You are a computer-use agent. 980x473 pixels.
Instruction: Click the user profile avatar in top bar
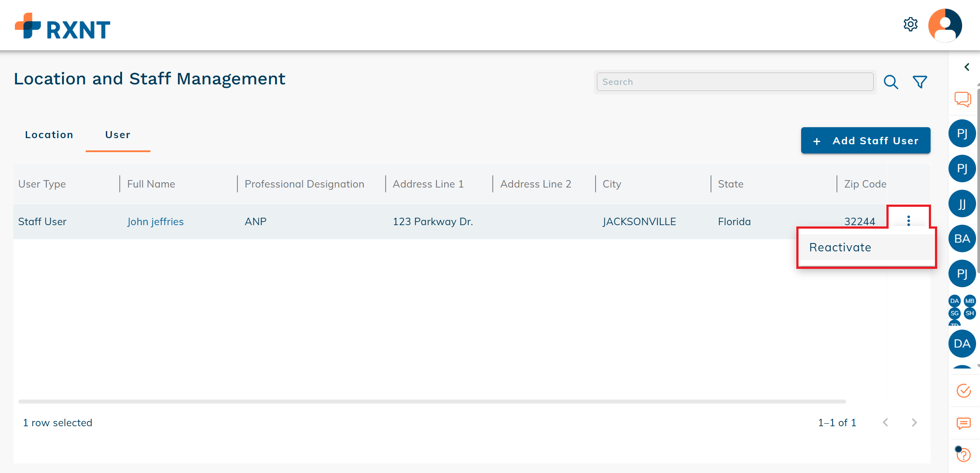(x=945, y=25)
